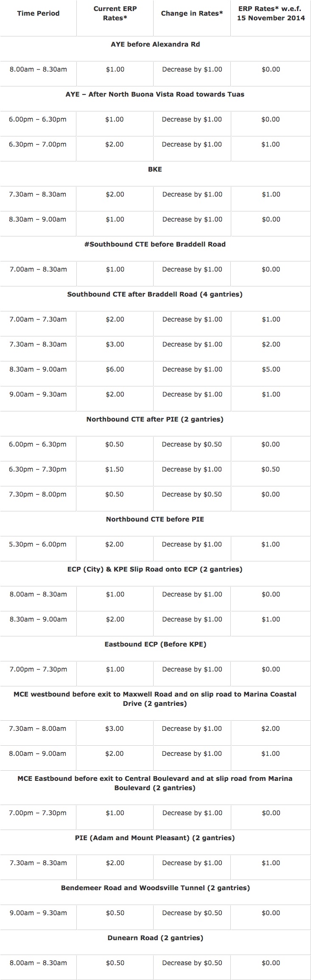
Task: Click "ERP Rates* w.e.f. 15 November 2014" header
Action: click(271, 14)
